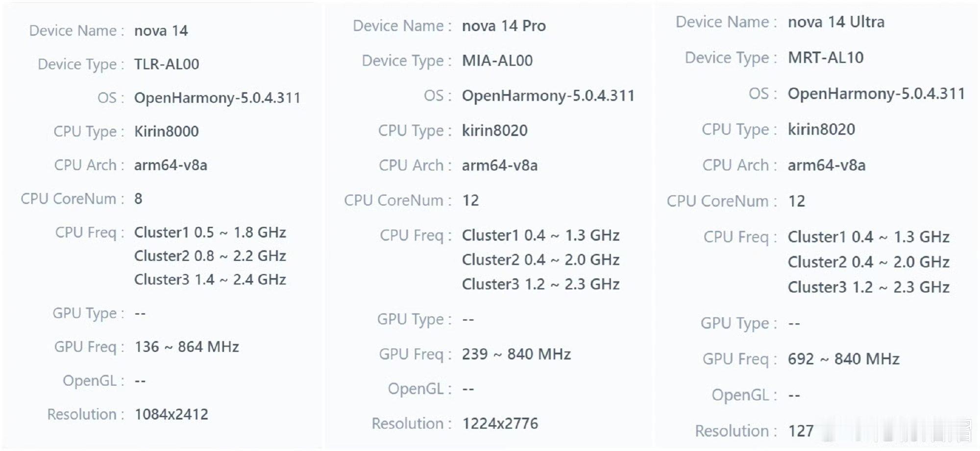Click the nova 14 Ultra device name

(836, 22)
